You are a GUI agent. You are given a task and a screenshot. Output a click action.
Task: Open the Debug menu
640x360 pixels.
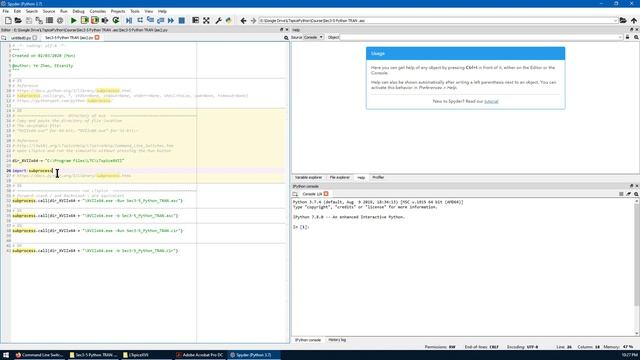coord(78,11)
